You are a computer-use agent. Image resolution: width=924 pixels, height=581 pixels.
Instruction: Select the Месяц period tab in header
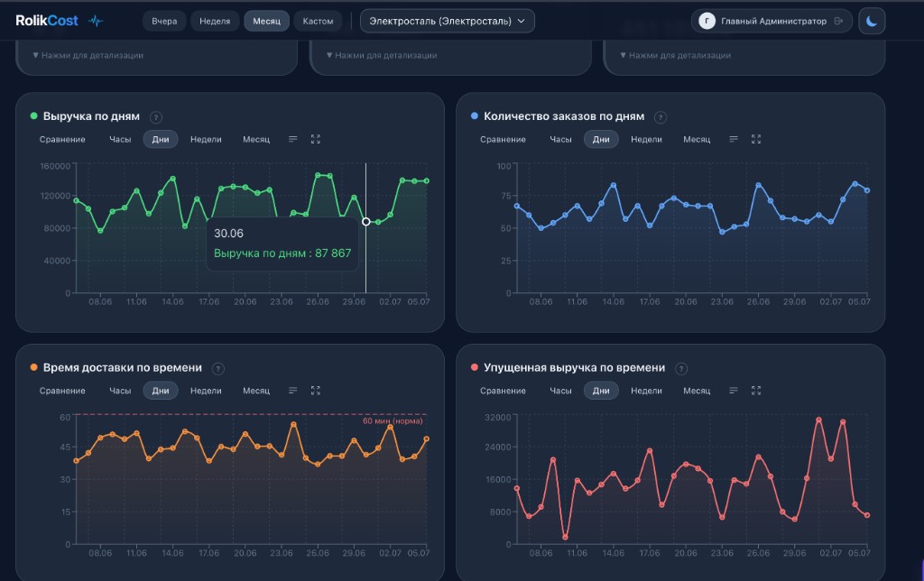[x=266, y=22]
